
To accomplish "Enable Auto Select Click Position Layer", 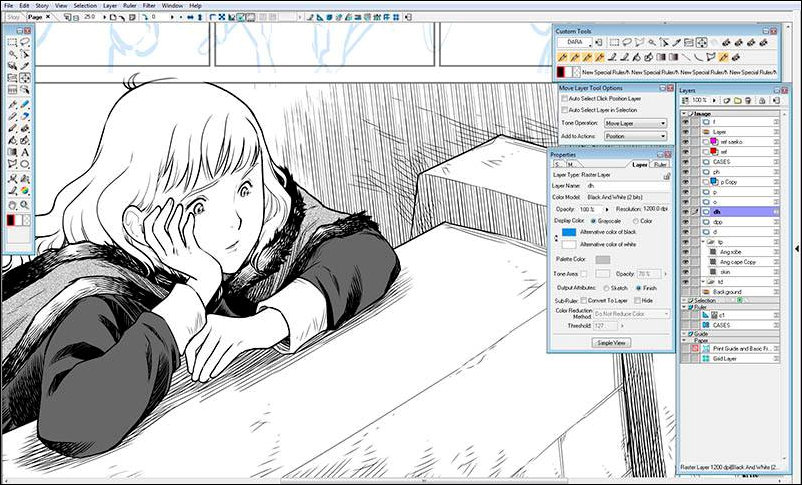I will (x=563, y=99).
